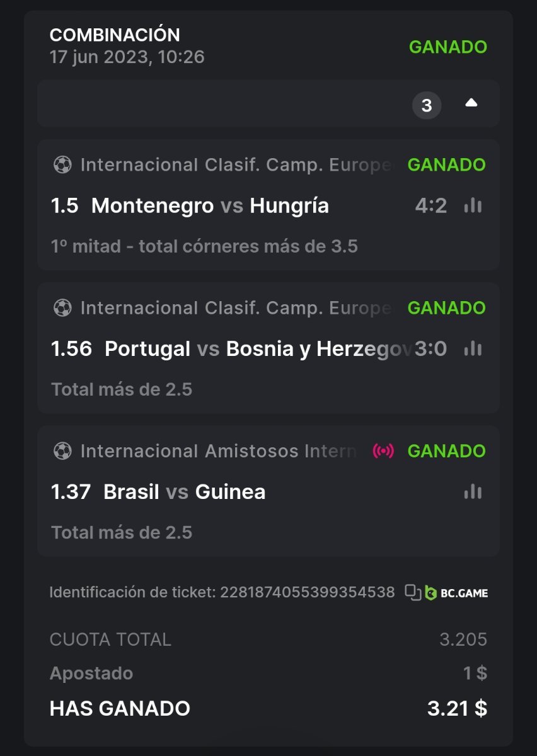Open stats icon for Montenegro vs Hungría
The height and width of the screenshot is (756, 537).
473,205
